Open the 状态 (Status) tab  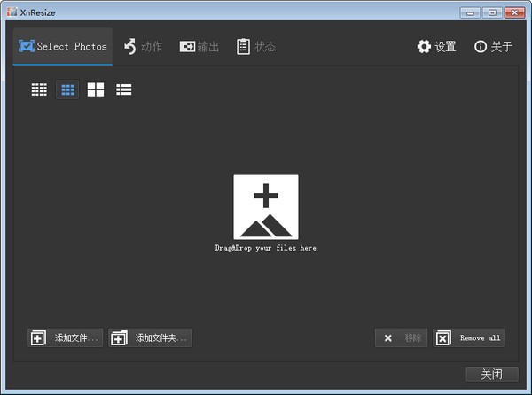(x=255, y=46)
